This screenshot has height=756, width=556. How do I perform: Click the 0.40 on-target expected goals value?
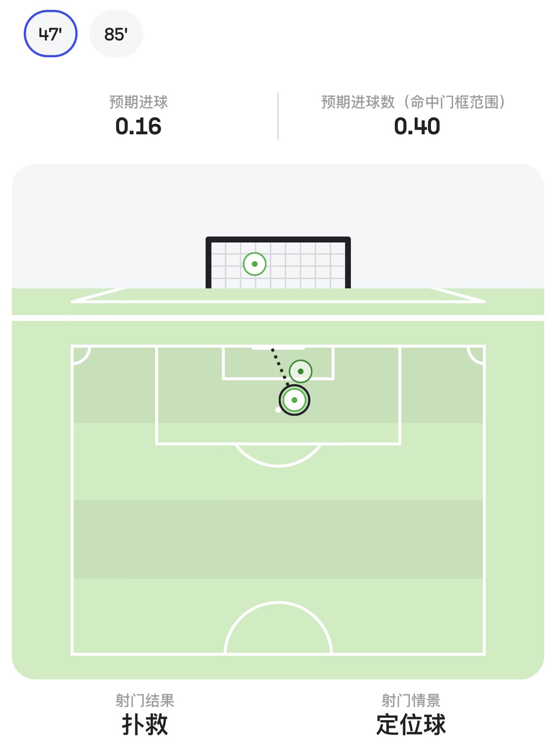click(417, 126)
